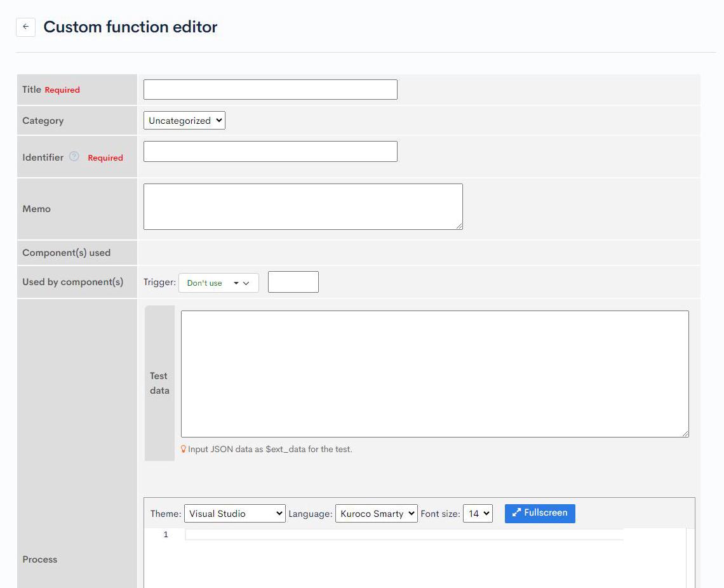Click inside the Memo textarea
This screenshot has height=588, width=724.
pyautogui.click(x=303, y=206)
